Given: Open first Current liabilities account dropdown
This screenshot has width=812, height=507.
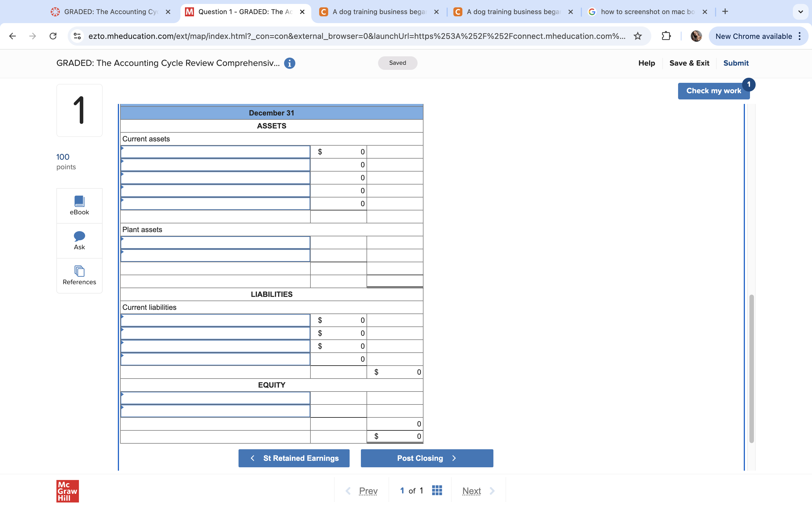Looking at the screenshot, I should coord(215,320).
